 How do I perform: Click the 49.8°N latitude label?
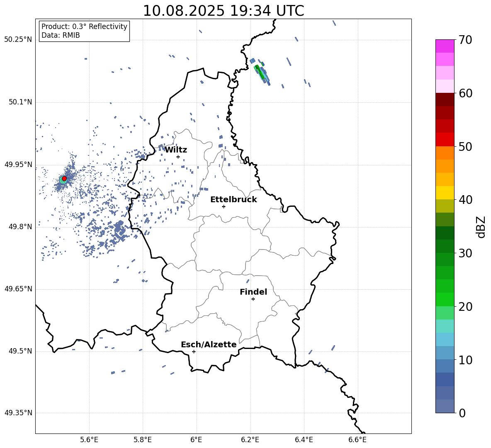click(20, 227)
